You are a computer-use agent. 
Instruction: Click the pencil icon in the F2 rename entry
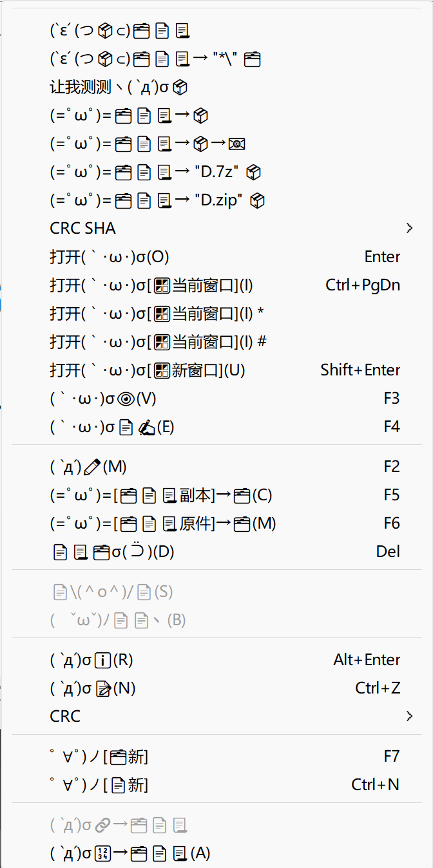[93, 466]
